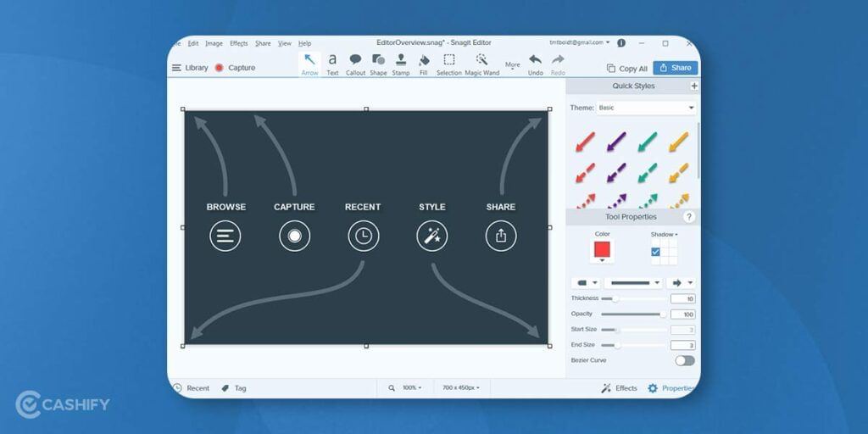Select the Text tool

click(332, 64)
